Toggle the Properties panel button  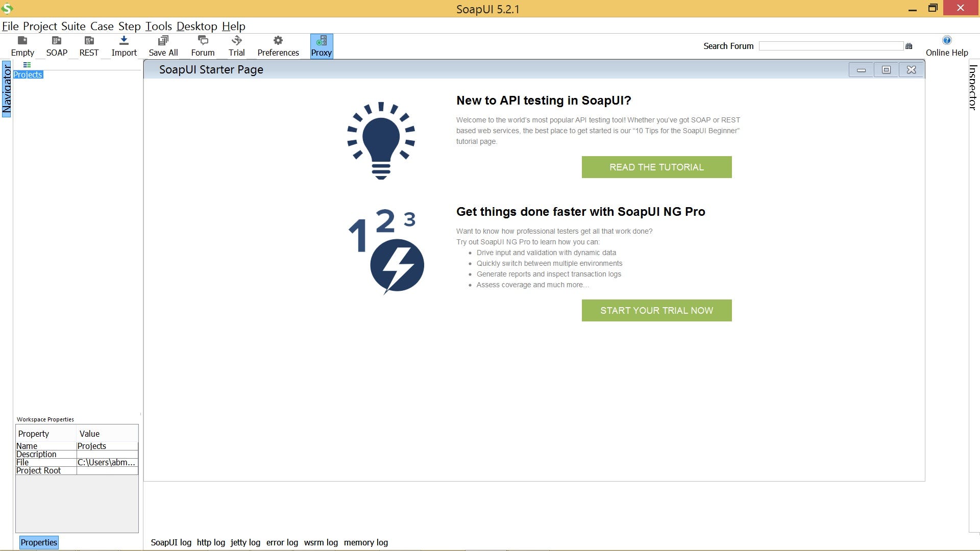click(x=39, y=542)
